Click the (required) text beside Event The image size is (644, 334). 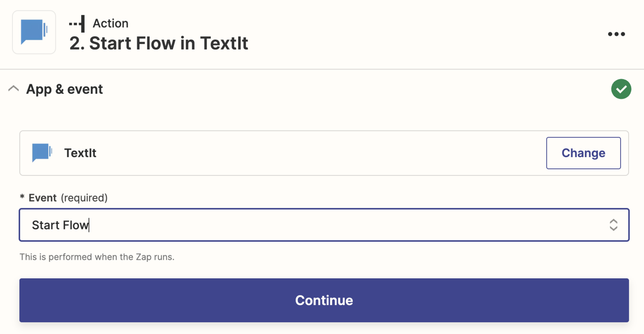pos(84,198)
